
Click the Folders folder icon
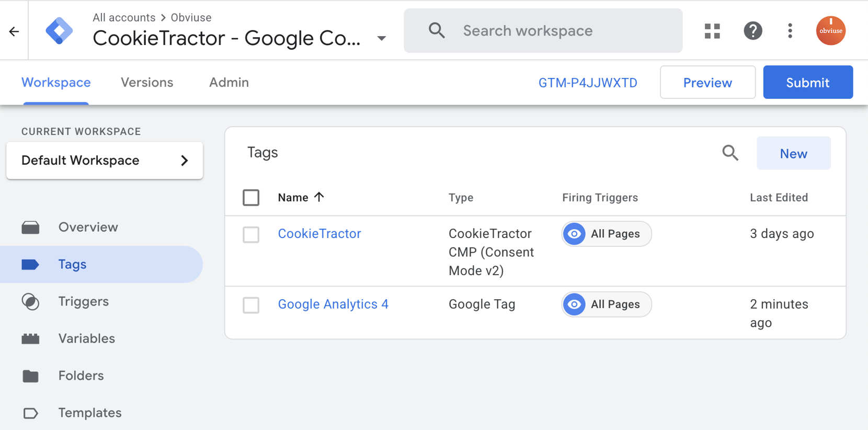[30, 376]
